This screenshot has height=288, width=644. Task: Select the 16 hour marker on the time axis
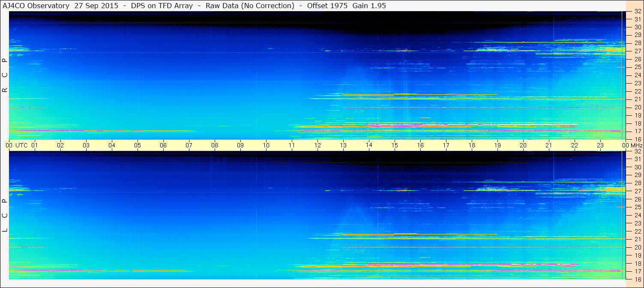tap(420, 145)
